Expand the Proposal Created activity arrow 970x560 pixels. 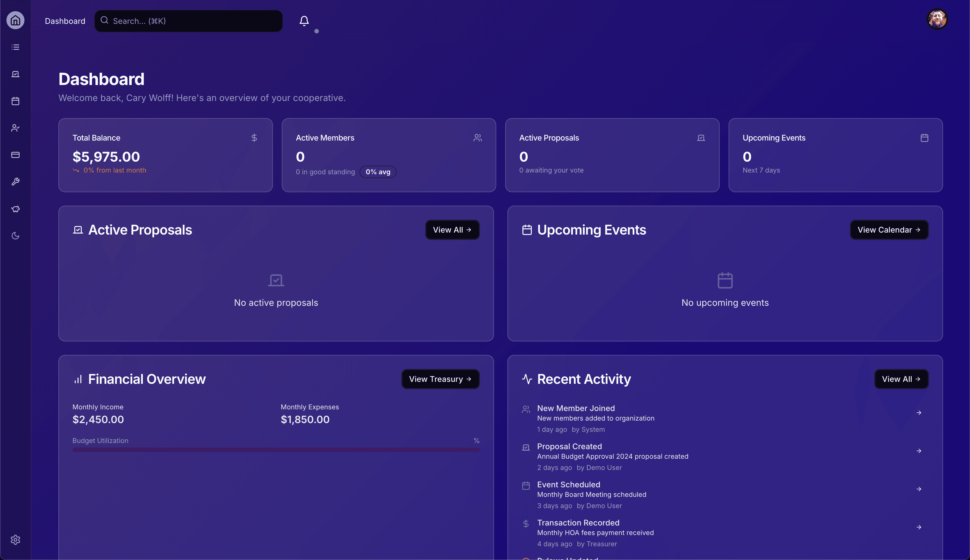pyautogui.click(x=919, y=451)
